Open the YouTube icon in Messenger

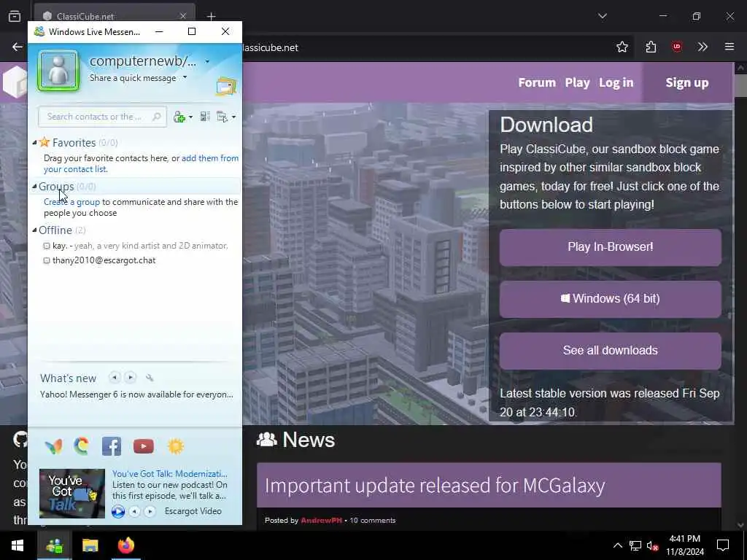point(144,446)
